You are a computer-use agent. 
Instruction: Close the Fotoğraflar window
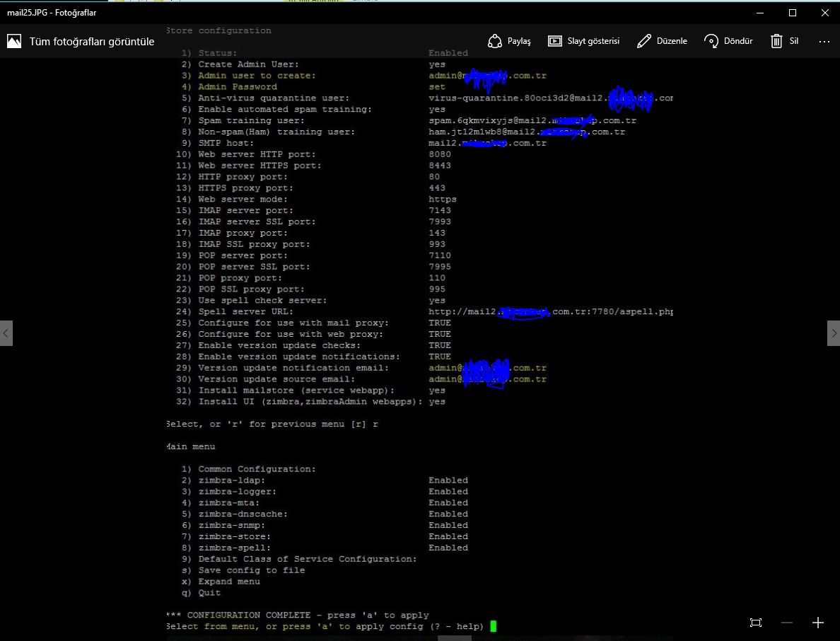click(x=824, y=13)
